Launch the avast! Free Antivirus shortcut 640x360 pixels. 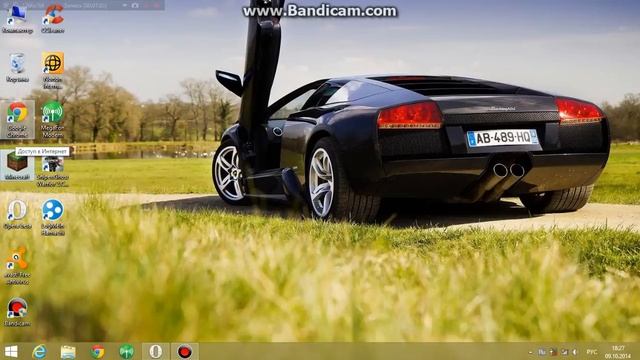click(17, 265)
